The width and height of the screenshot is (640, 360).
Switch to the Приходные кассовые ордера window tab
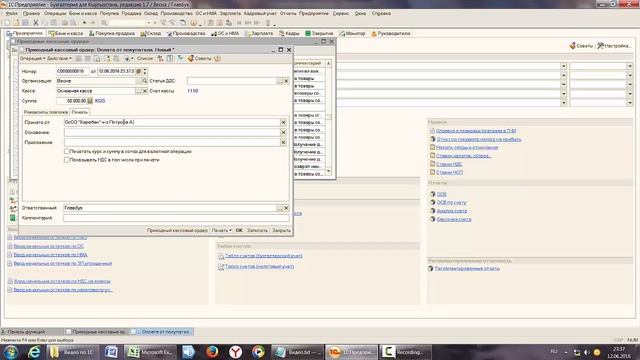[x=96, y=332]
